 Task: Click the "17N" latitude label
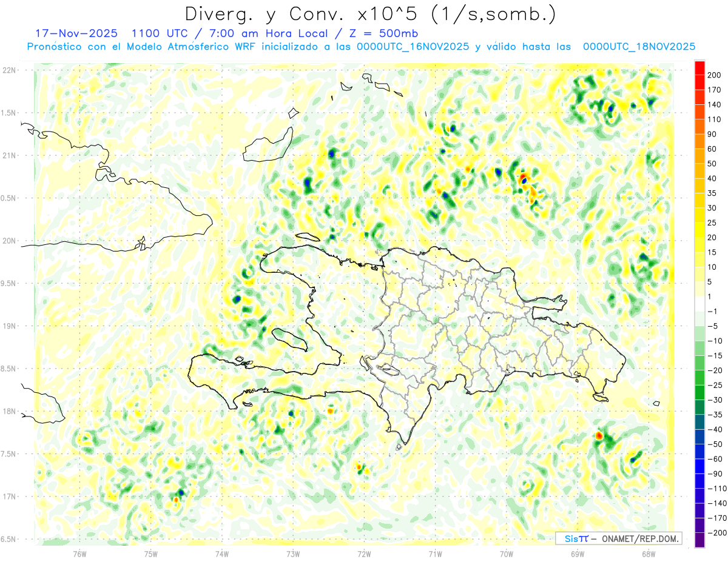pyautogui.click(x=8, y=497)
